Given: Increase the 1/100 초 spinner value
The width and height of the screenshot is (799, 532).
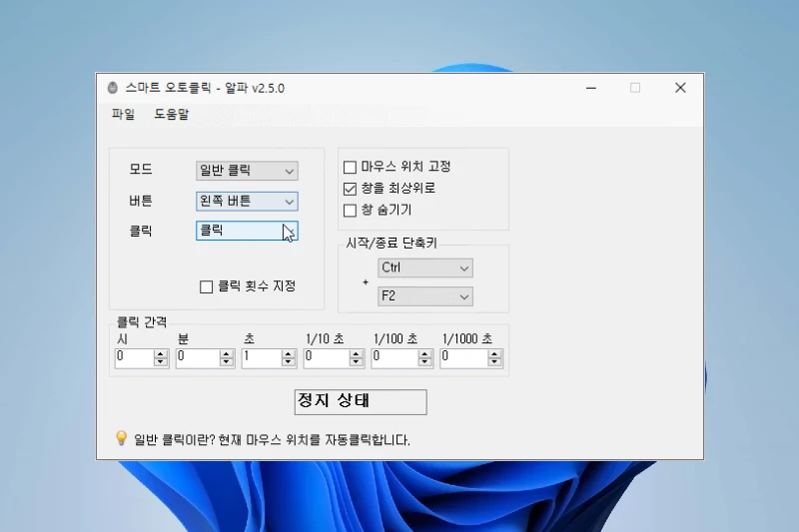Looking at the screenshot, I should (x=424, y=353).
